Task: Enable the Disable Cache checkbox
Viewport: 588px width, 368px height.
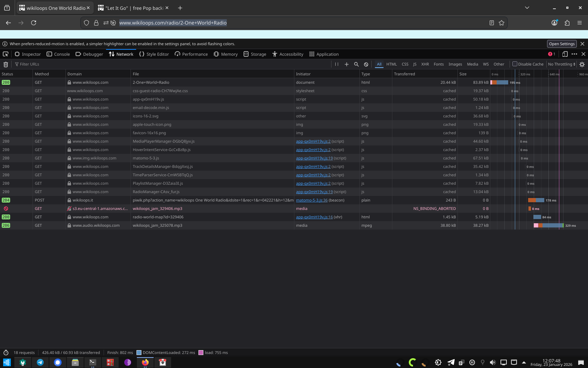Action: 515,64
